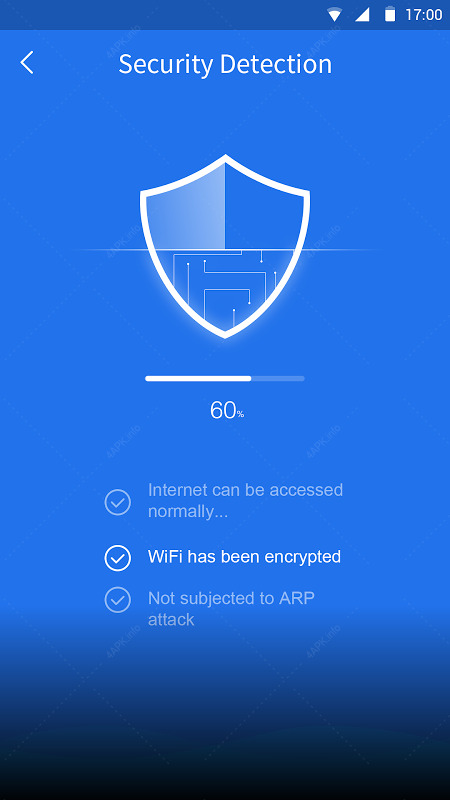
Task: Tap the checkmark beside Not subjected to ARP attack
Action: pyautogui.click(x=118, y=599)
